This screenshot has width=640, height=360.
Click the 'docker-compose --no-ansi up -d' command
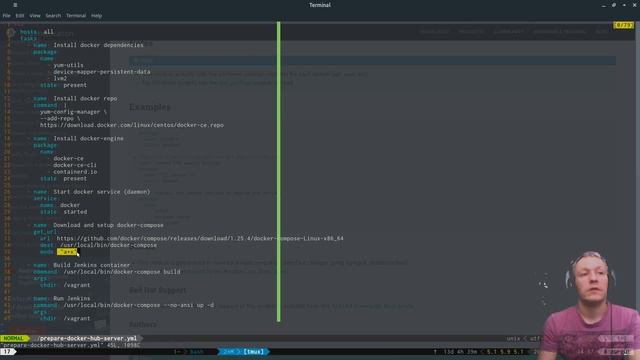pos(138,305)
